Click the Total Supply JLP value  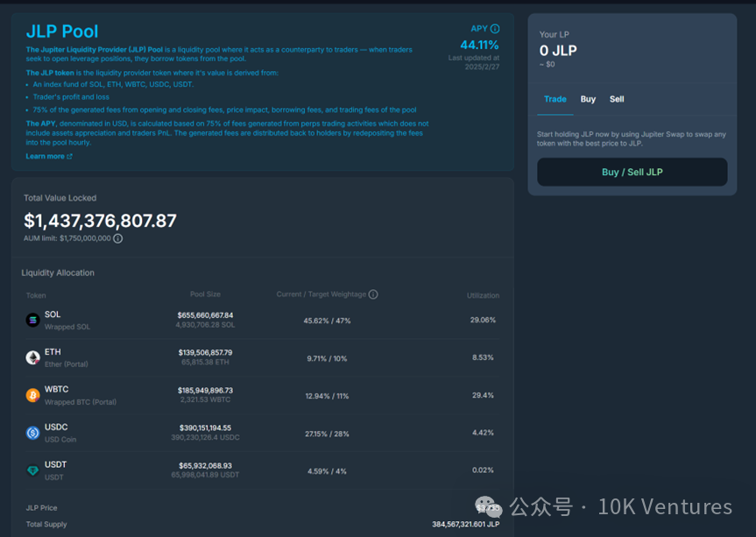tap(465, 525)
